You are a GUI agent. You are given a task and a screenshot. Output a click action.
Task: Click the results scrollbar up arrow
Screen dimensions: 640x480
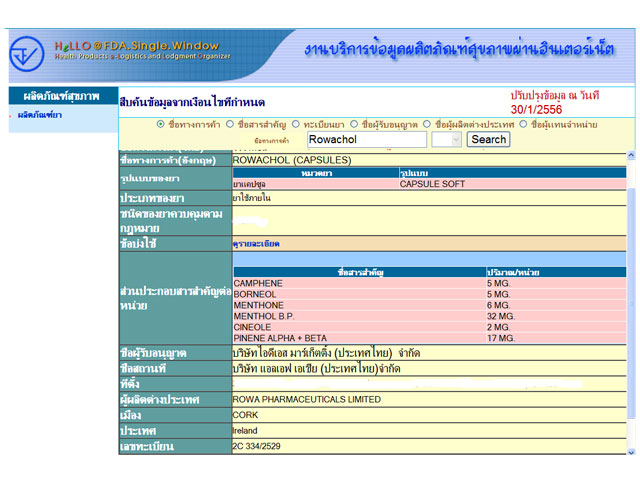631,155
